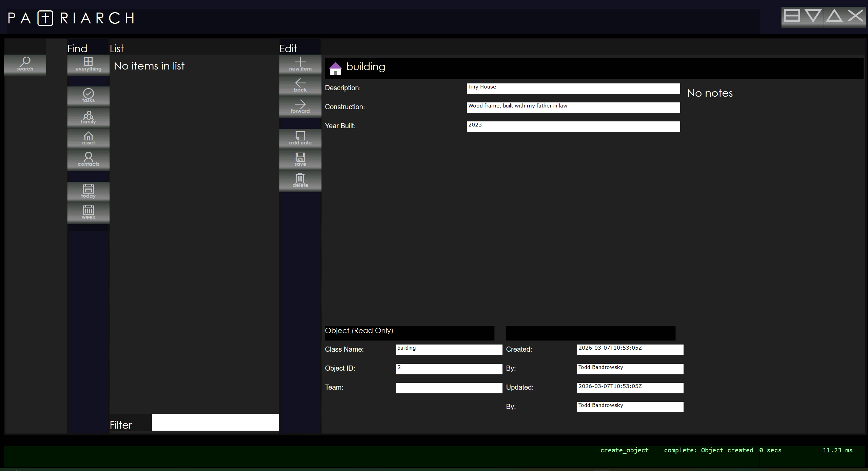This screenshot has width=868, height=471.
Task: Click the Description field Tiny House
Action: point(573,89)
